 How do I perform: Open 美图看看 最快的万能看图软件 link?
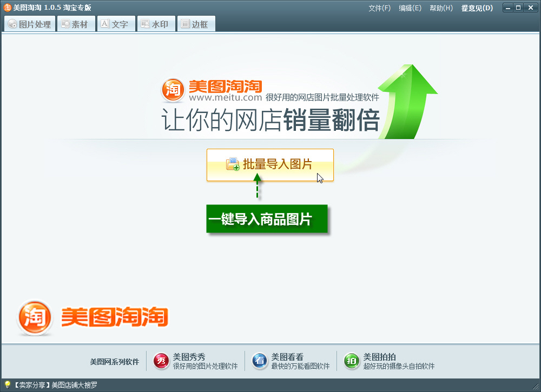coord(300,361)
